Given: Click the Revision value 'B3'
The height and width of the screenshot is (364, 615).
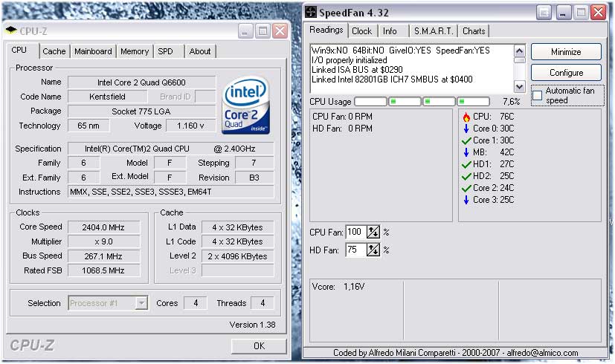Looking at the screenshot, I should click(254, 178).
